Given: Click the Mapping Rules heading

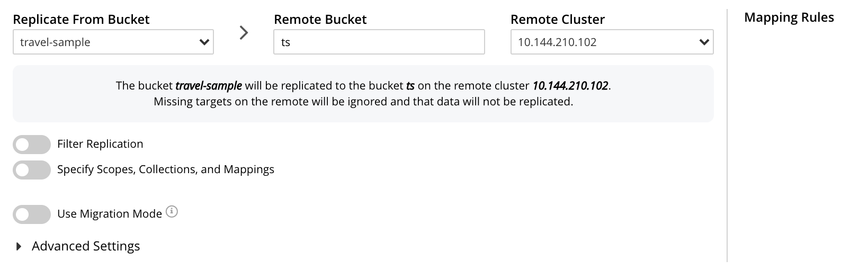Looking at the screenshot, I should click(x=789, y=17).
